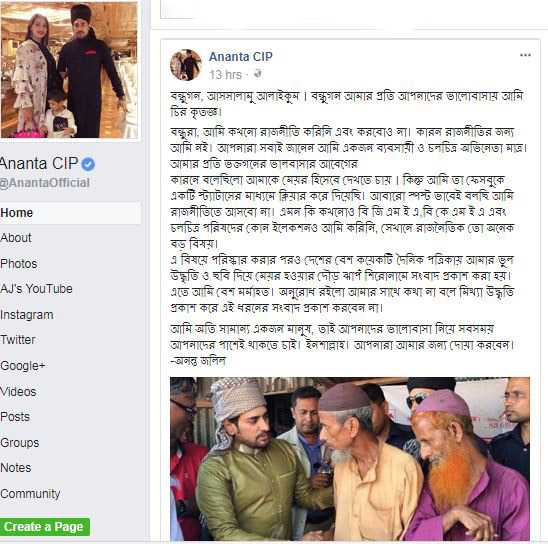This screenshot has width=548, height=544.
Task: Click the public globe icon beside 13 hrs
Action: click(x=258, y=74)
